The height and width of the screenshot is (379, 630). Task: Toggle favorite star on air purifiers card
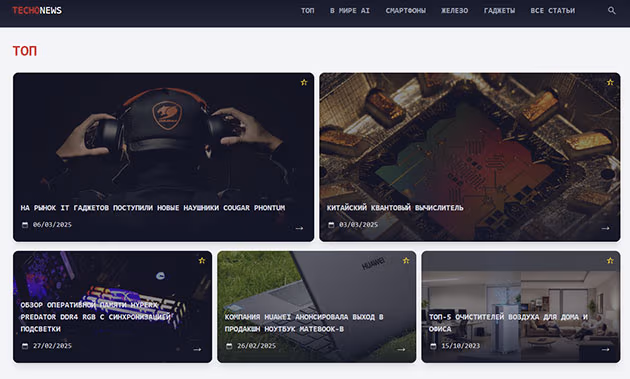coord(610,260)
